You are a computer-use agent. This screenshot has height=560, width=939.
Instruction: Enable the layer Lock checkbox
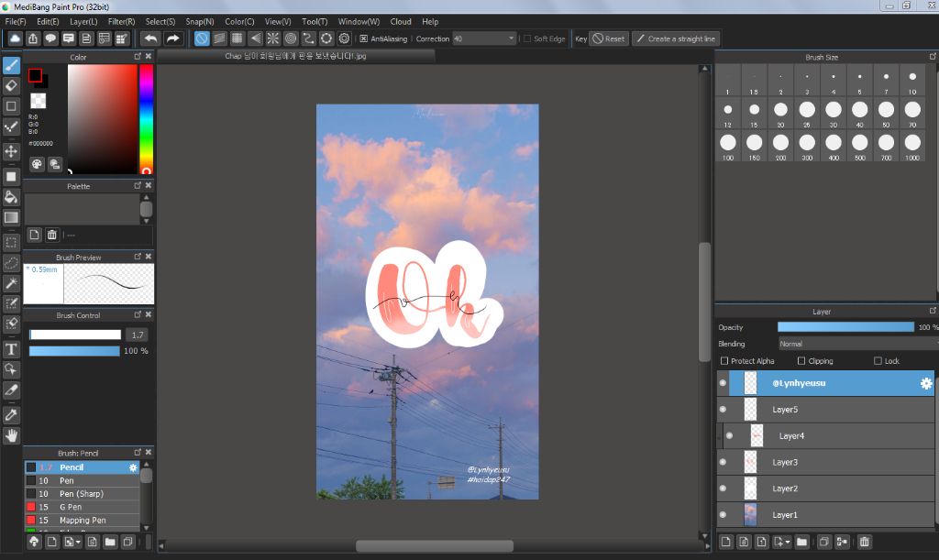(878, 361)
